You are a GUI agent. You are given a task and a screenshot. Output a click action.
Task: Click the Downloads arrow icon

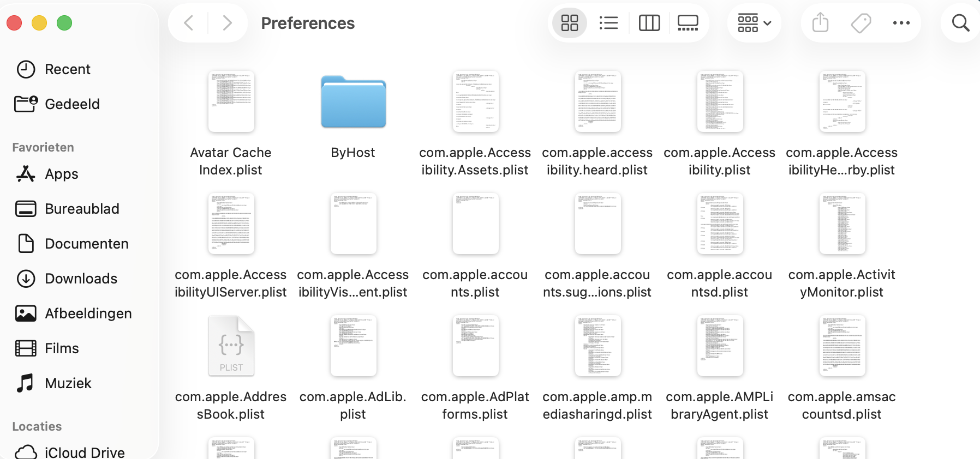[x=26, y=279]
